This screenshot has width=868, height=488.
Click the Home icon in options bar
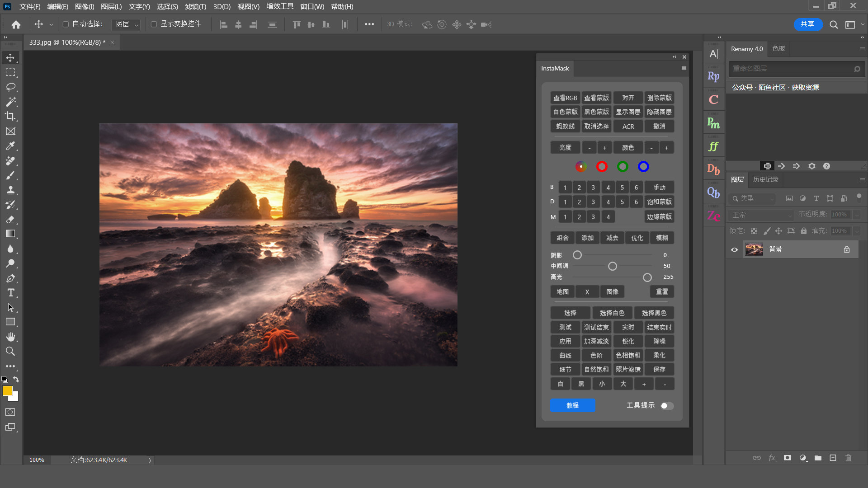click(16, 24)
